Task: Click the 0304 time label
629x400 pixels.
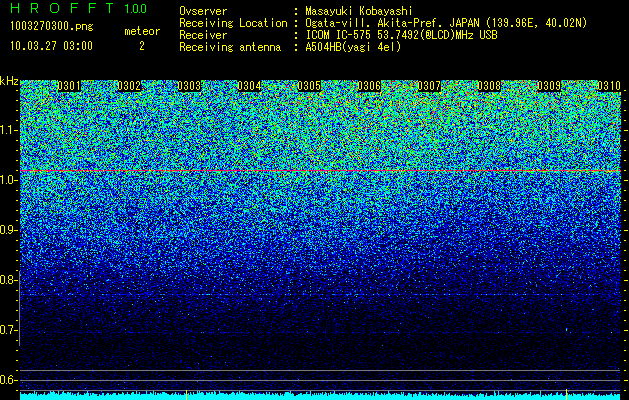Action: click(249, 86)
